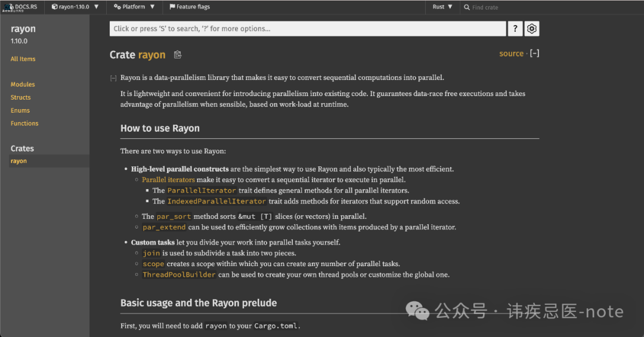Open help with the question mark button

click(515, 29)
